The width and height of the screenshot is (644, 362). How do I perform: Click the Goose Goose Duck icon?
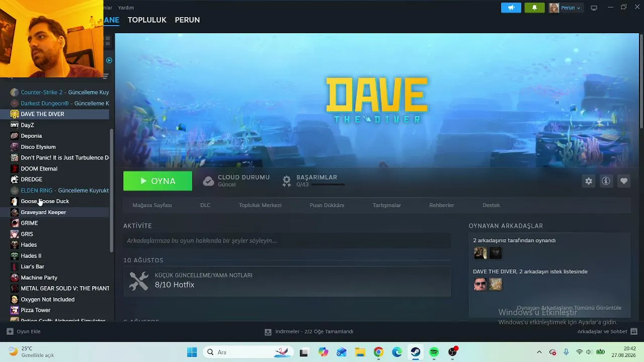click(x=15, y=202)
